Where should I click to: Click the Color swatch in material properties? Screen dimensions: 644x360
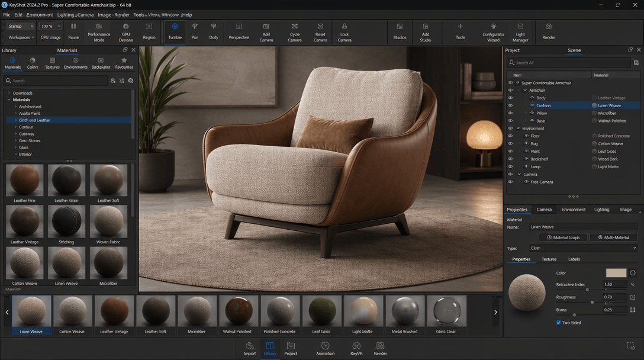(616, 273)
